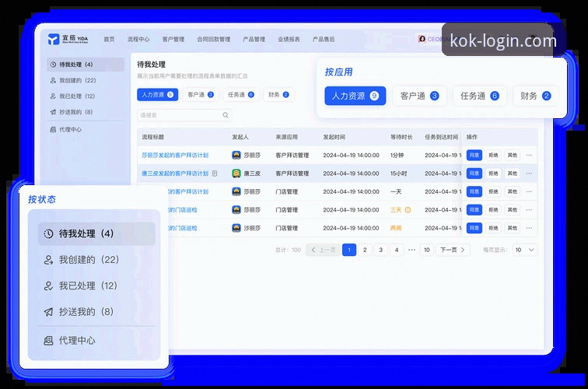This screenshot has width=588, height=389.
Task: Select the small 人力资源 9 filter tab
Action: point(157,95)
